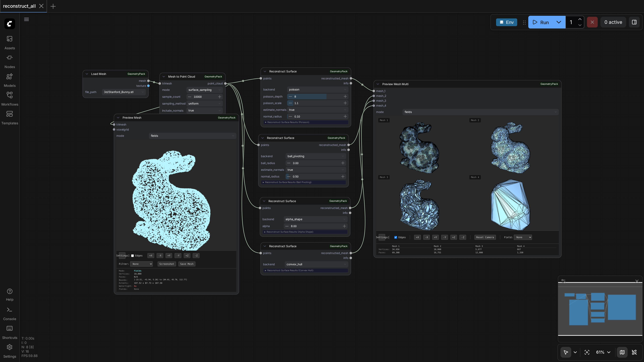Open the Field None dropdown

[x=523, y=238]
